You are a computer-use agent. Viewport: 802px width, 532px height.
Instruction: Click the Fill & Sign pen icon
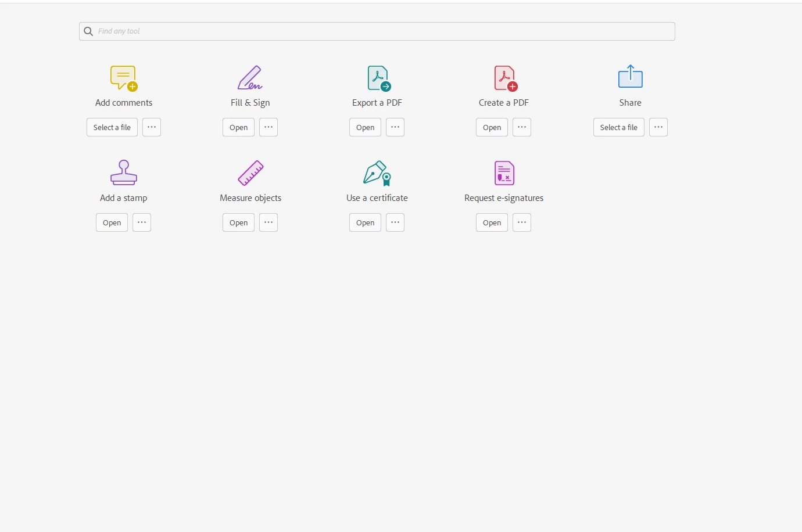[250, 78]
